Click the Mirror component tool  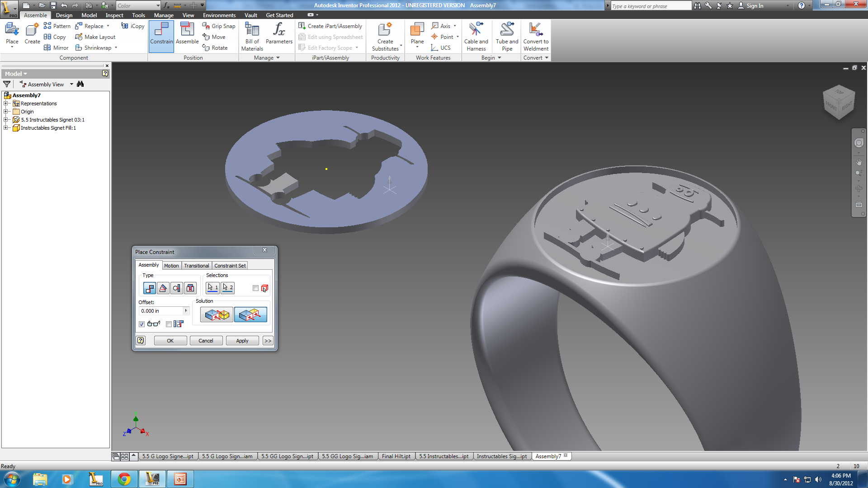coord(56,47)
